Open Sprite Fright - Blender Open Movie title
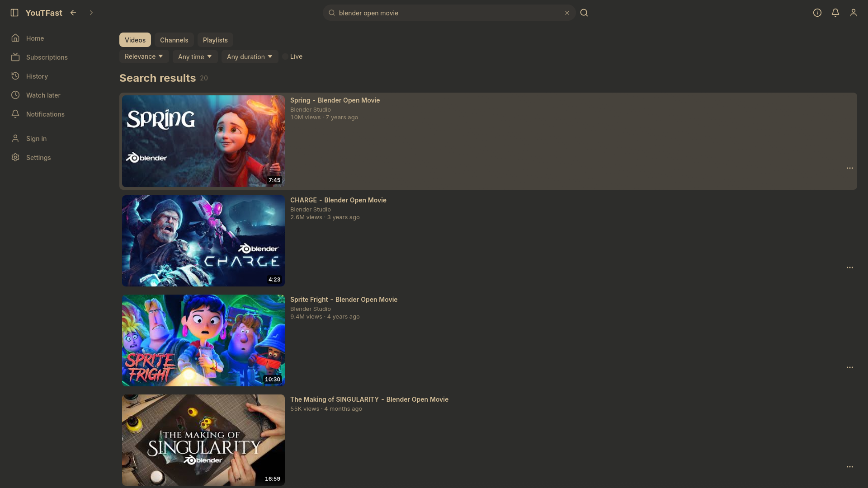The height and width of the screenshot is (488, 868). point(344,300)
